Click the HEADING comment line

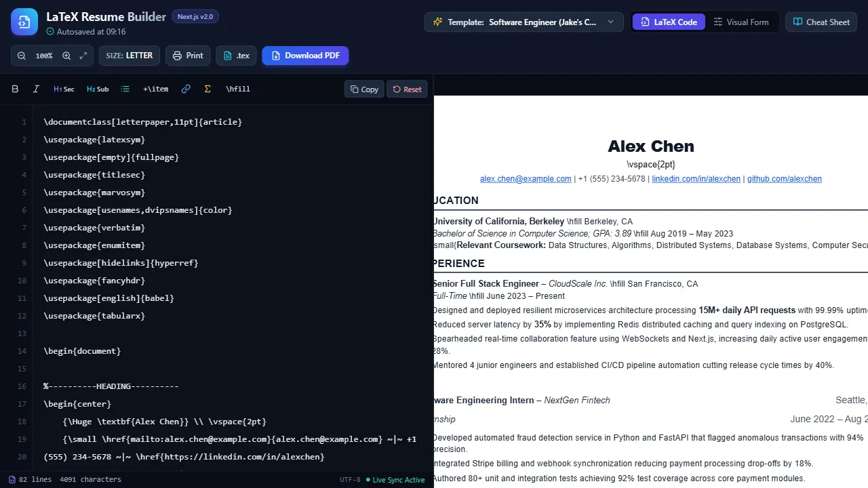(111, 386)
